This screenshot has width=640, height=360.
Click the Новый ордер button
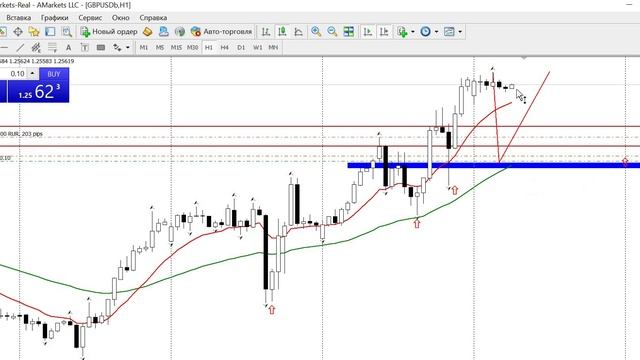coord(109,32)
